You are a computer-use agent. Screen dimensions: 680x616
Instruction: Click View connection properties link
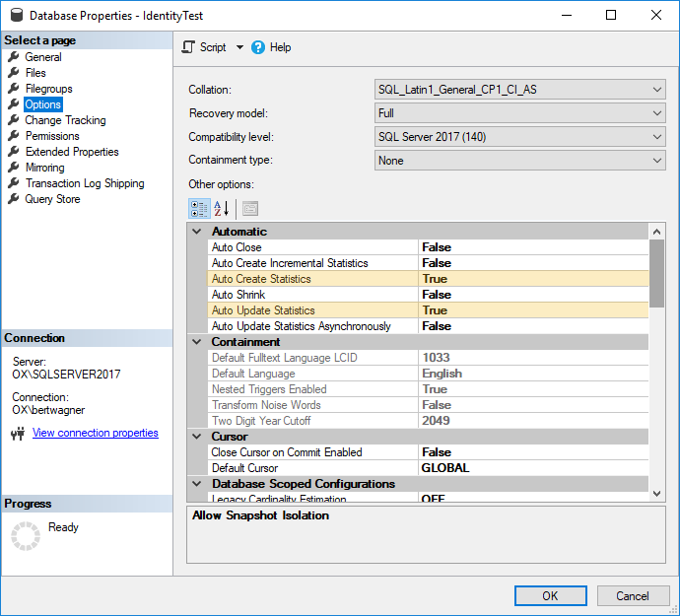point(96,433)
